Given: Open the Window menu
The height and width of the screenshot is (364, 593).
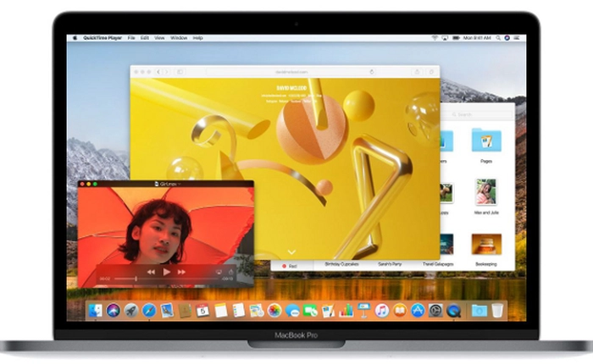Looking at the screenshot, I should 179,38.
